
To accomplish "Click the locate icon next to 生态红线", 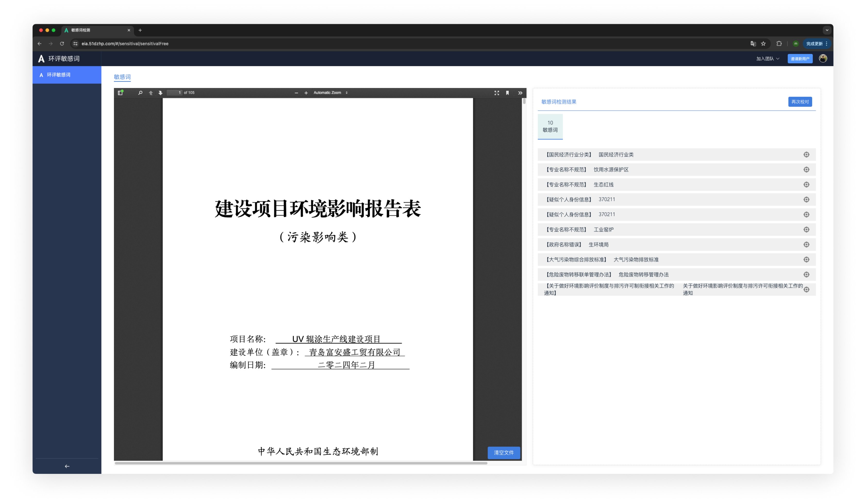I will click(x=807, y=184).
